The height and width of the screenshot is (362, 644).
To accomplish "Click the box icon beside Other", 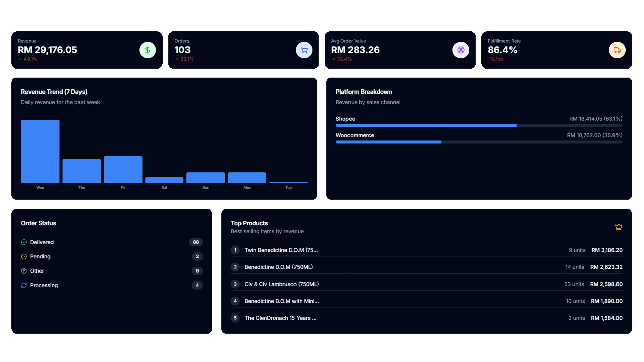I will [24, 271].
